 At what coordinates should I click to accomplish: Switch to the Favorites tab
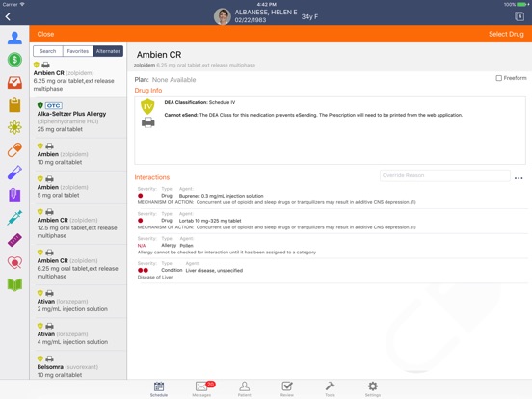click(78, 51)
